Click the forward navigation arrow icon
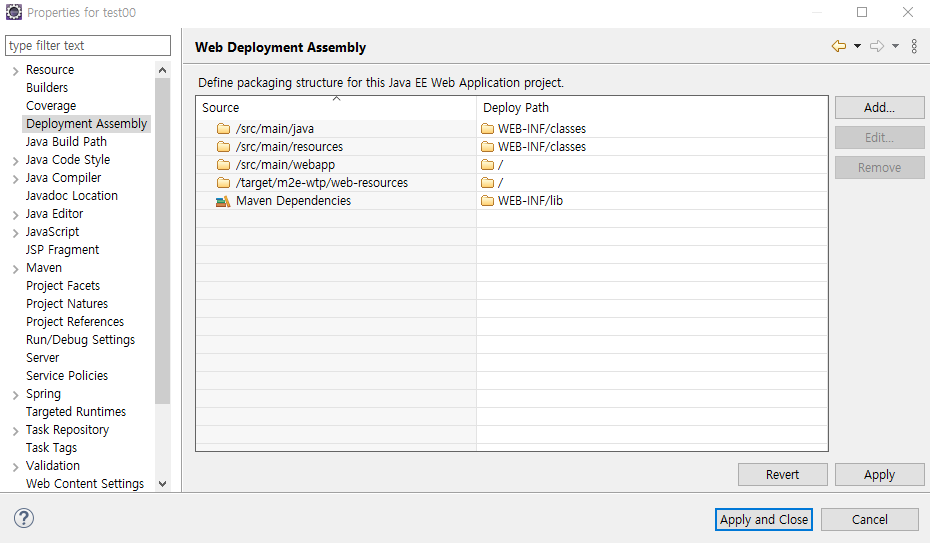This screenshot has width=930, height=543. click(x=876, y=46)
